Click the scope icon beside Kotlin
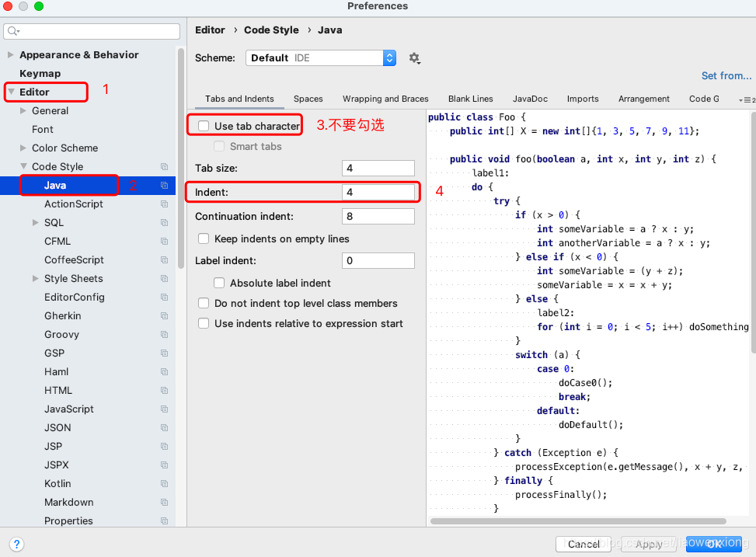 tap(165, 484)
